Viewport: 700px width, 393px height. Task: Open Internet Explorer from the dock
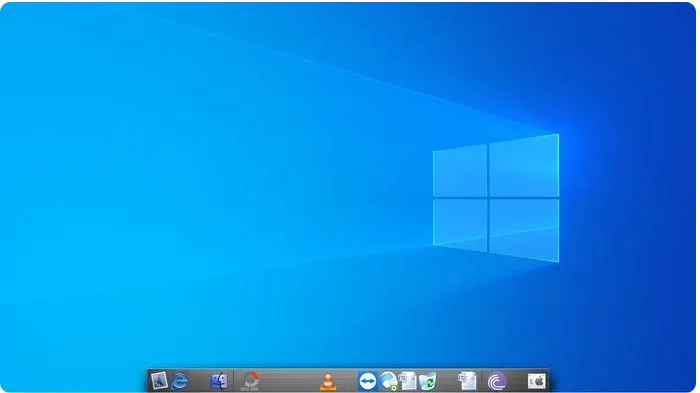pyautogui.click(x=179, y=381)
